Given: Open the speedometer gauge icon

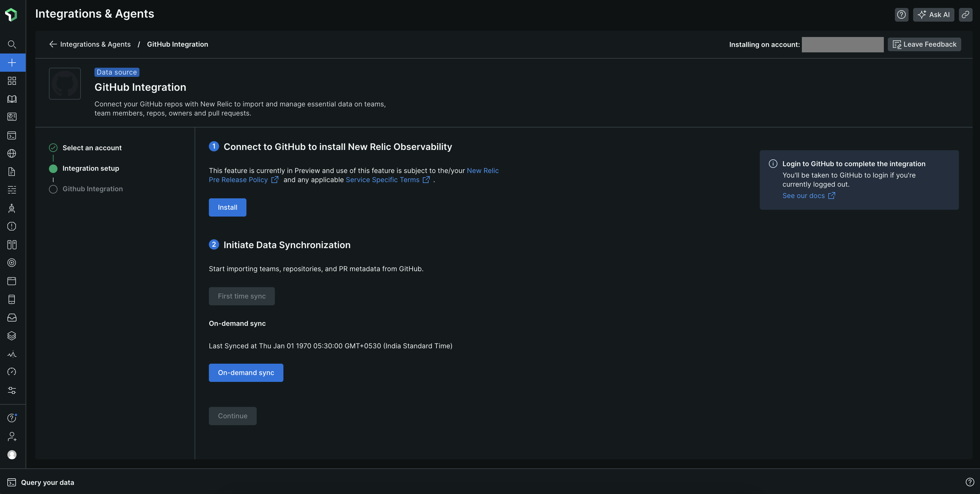Looking at the screenshot, I should [x=12, y=372].
